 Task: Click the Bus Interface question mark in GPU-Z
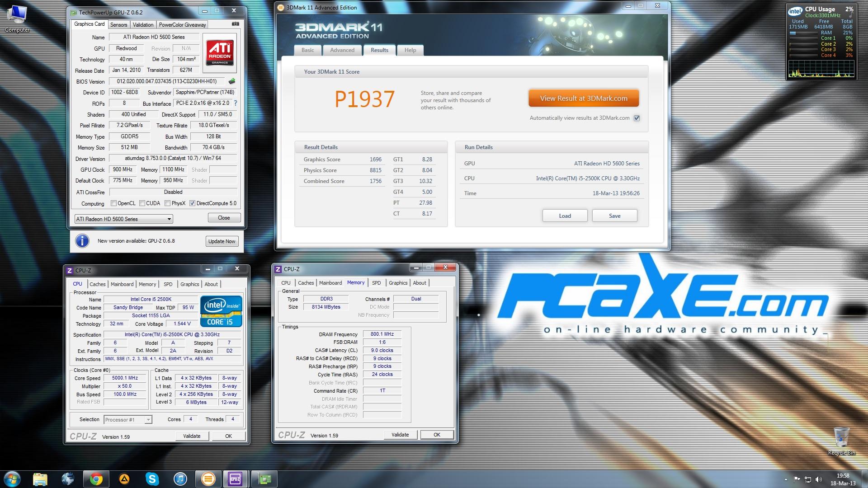pyautogui.click(x=236, y=103)
